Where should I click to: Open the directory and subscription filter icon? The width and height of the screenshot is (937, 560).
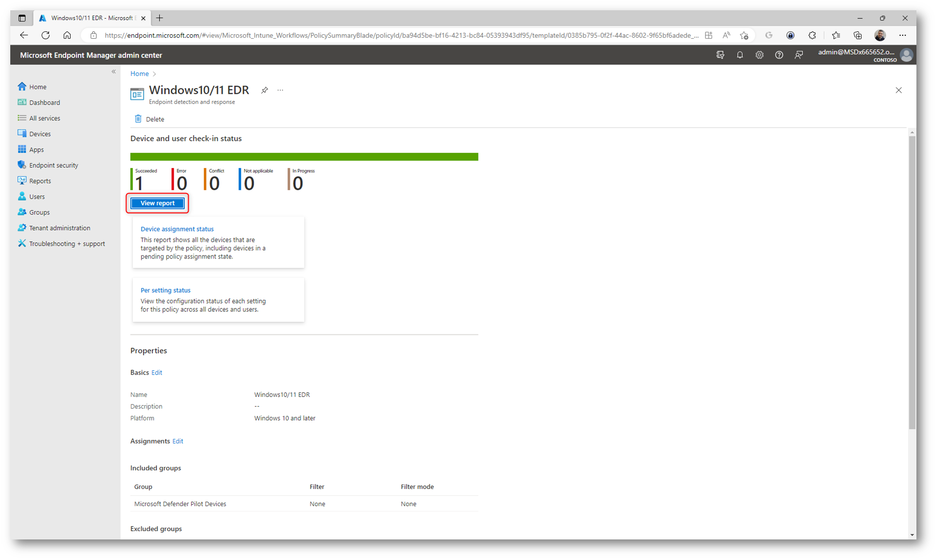click(720, 55)
